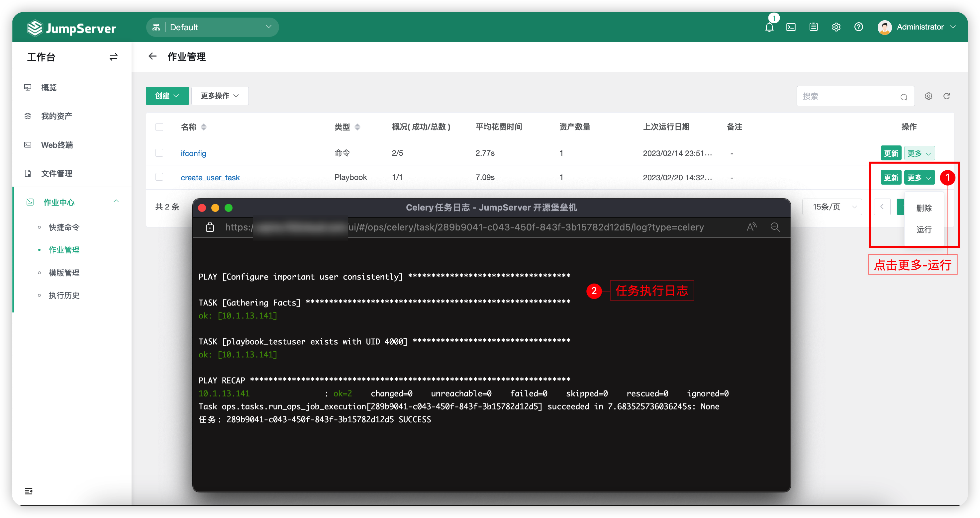The height and width of the screenshot is (518, 980).
Task: Sort the table by 名称 column
Action: click(x=204, y=127)
